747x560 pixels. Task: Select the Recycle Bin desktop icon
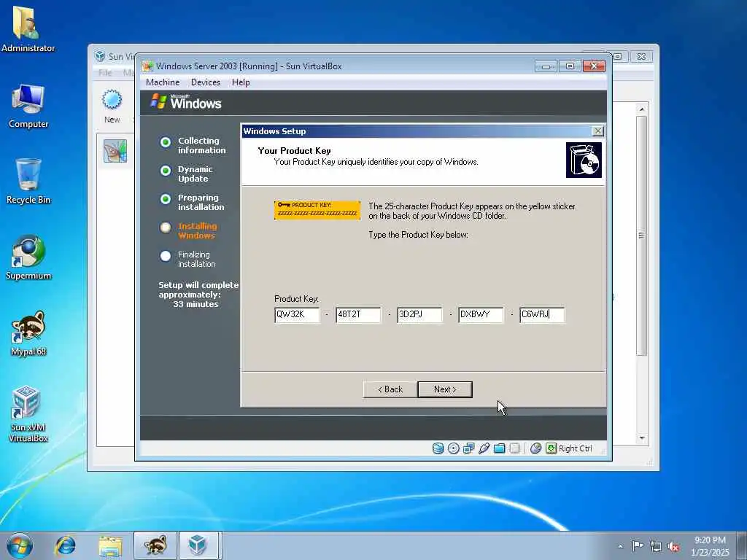coord(28,181)
